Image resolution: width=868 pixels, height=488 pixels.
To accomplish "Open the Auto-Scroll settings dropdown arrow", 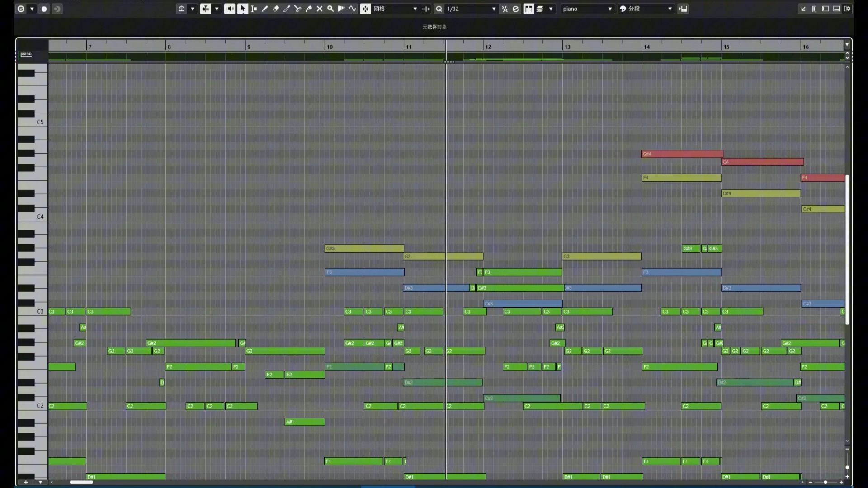I will 217,9.
